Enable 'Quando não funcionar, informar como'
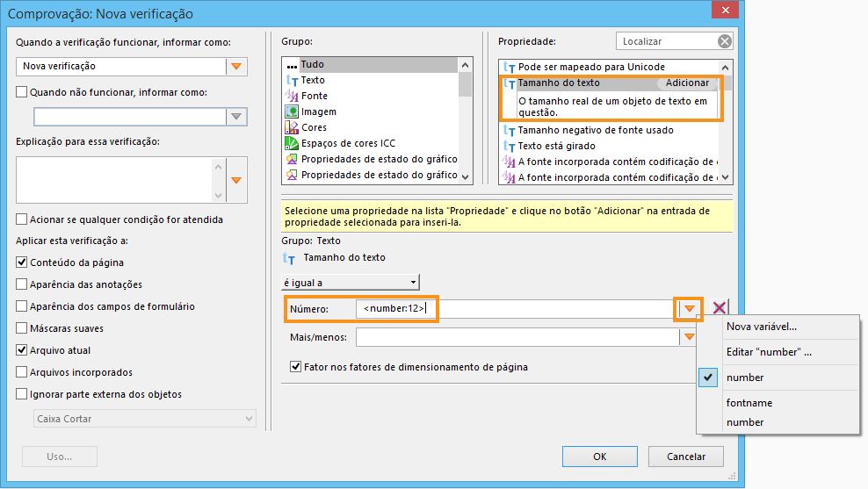 pyautogui.click(x=22, y=92)
